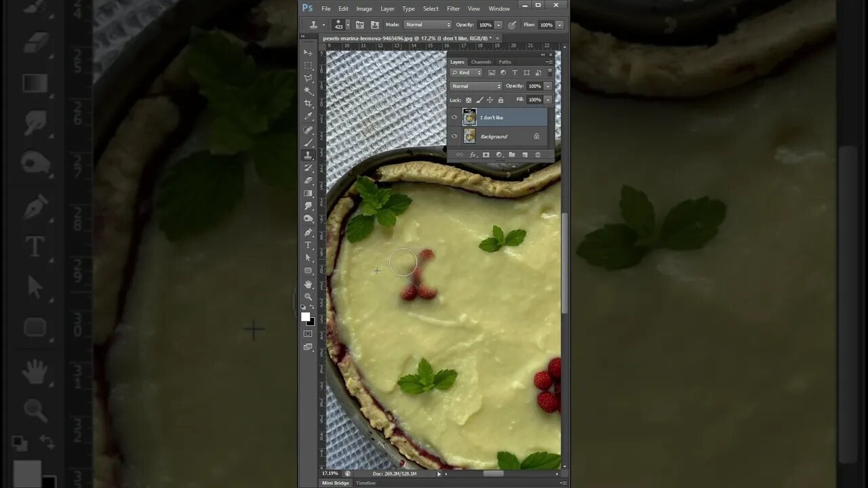
Task: Link layers in the Layers panel
Action: click(x=460, y=155)
